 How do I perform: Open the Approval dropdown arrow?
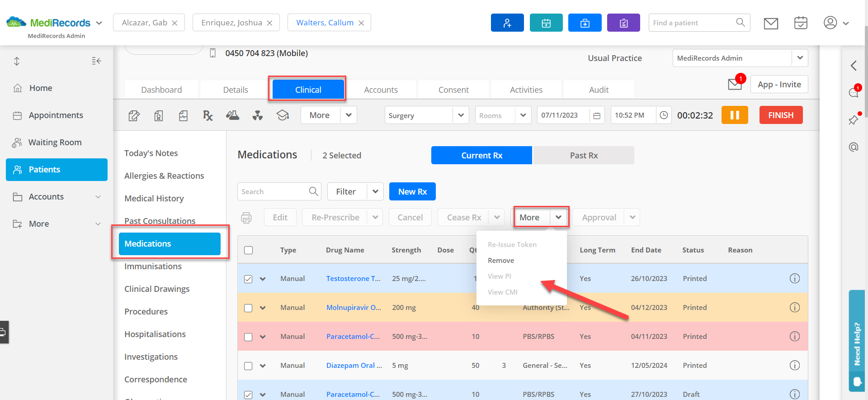632,217
